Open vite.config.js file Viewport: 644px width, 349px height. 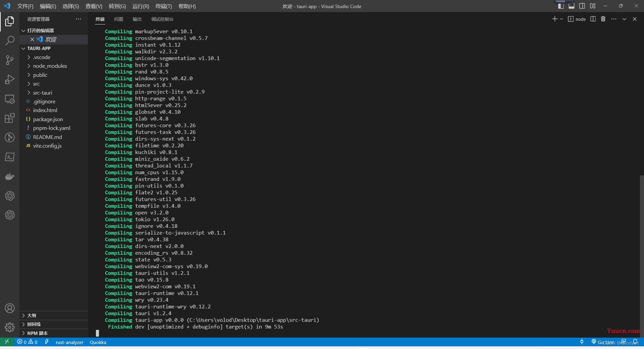tap(54, 146)
